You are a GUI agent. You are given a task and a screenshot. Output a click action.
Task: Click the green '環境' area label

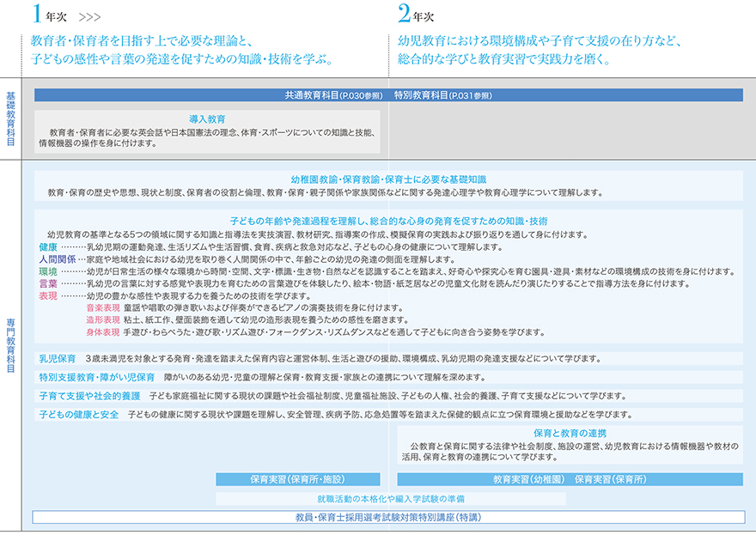point(48,272)
